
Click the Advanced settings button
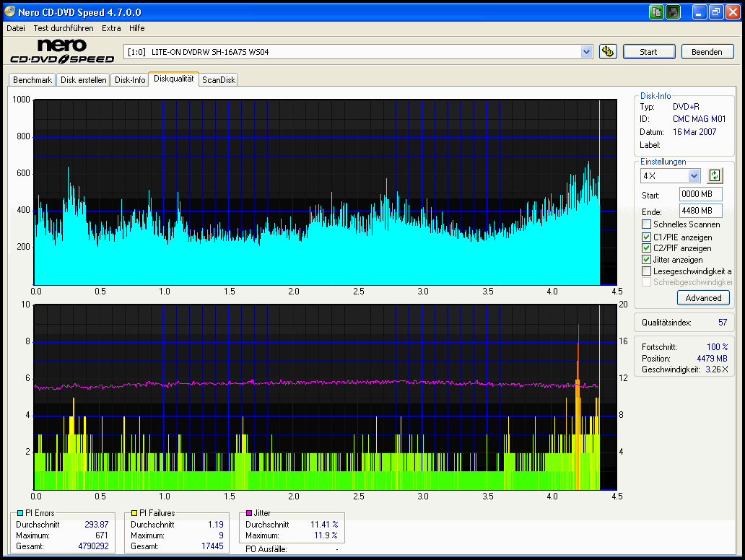point(703,297)
